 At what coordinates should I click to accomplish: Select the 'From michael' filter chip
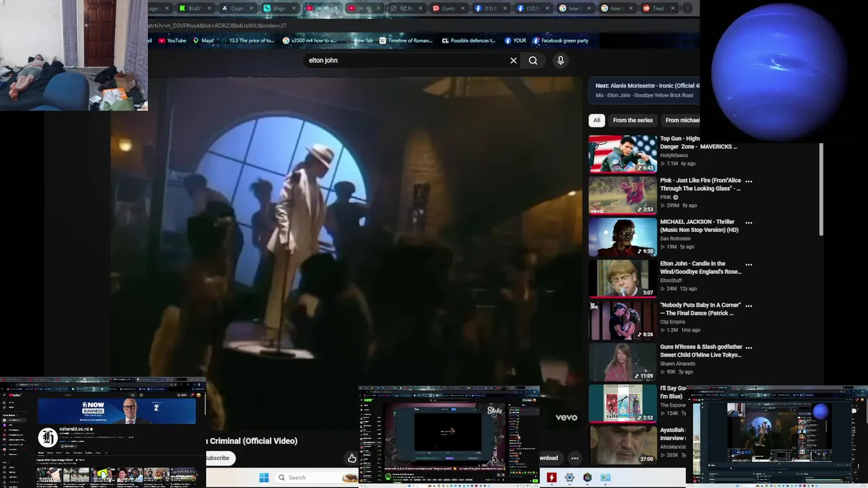(x=682, y=120)
